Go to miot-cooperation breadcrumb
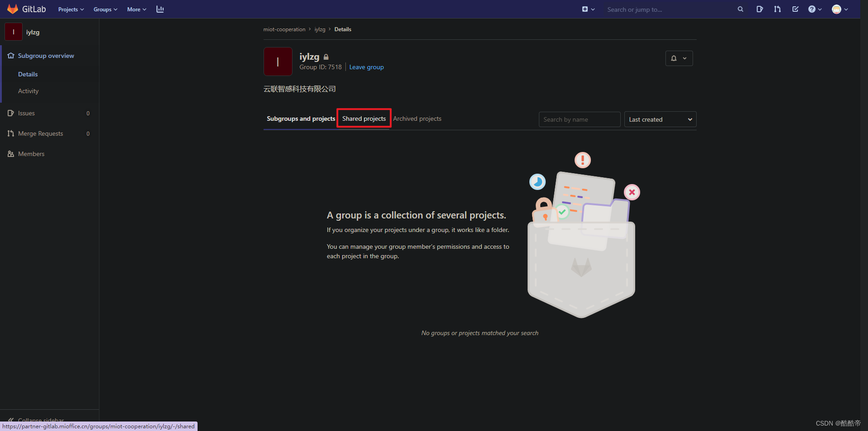Screen dimensions: 868x431 tap(284, 29)
